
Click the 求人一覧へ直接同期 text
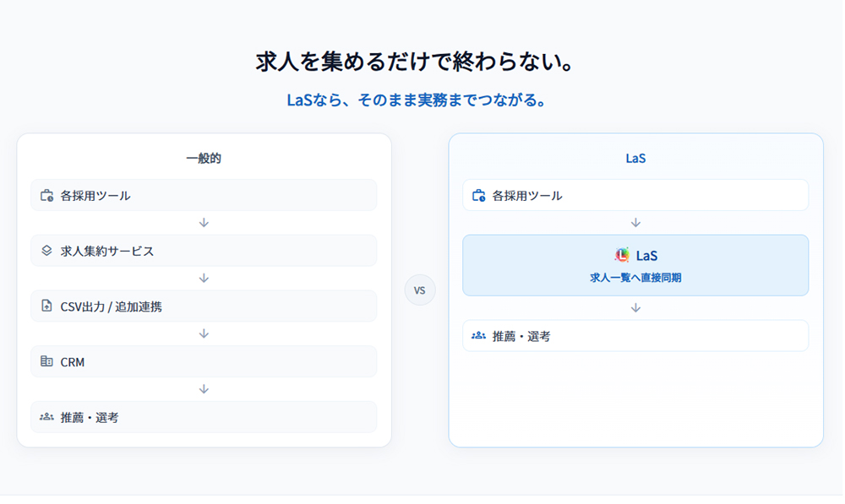[636, 278]
